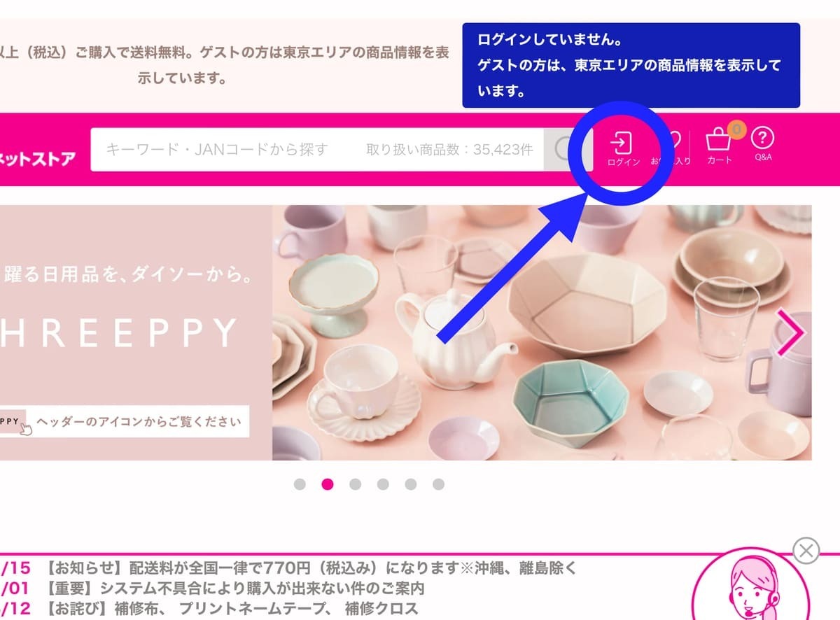
Task: Select the active pink carousel dot
Action: tap(327, 484)
